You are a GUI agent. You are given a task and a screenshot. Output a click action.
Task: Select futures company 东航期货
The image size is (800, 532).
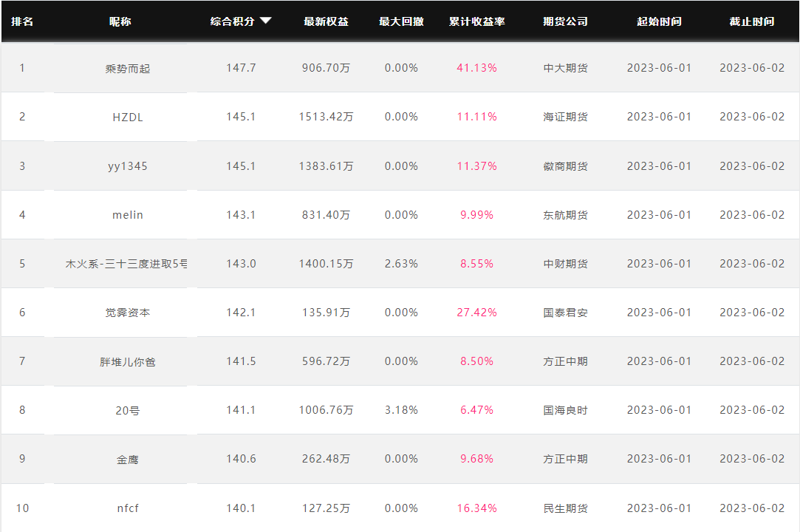[x=565, y=214]
